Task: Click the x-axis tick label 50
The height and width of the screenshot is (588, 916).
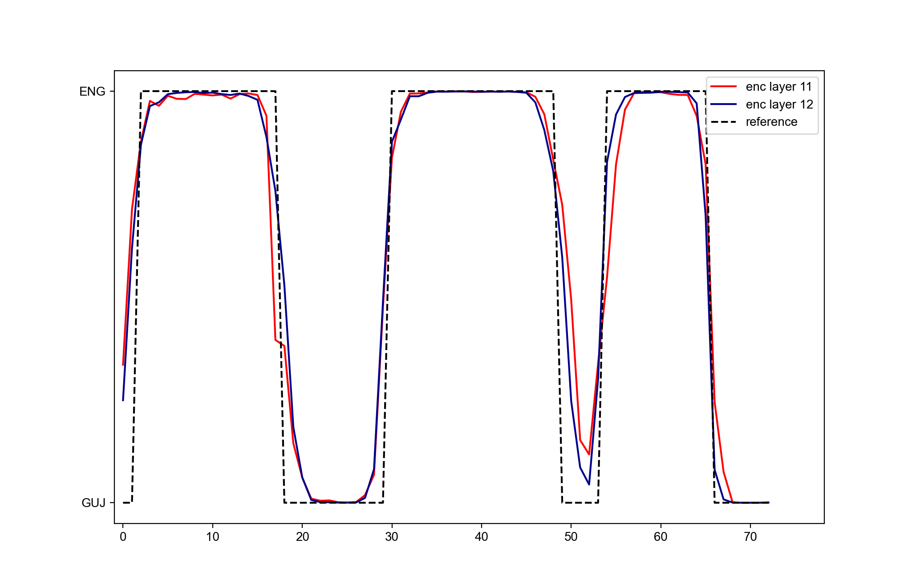Action: 571,537
